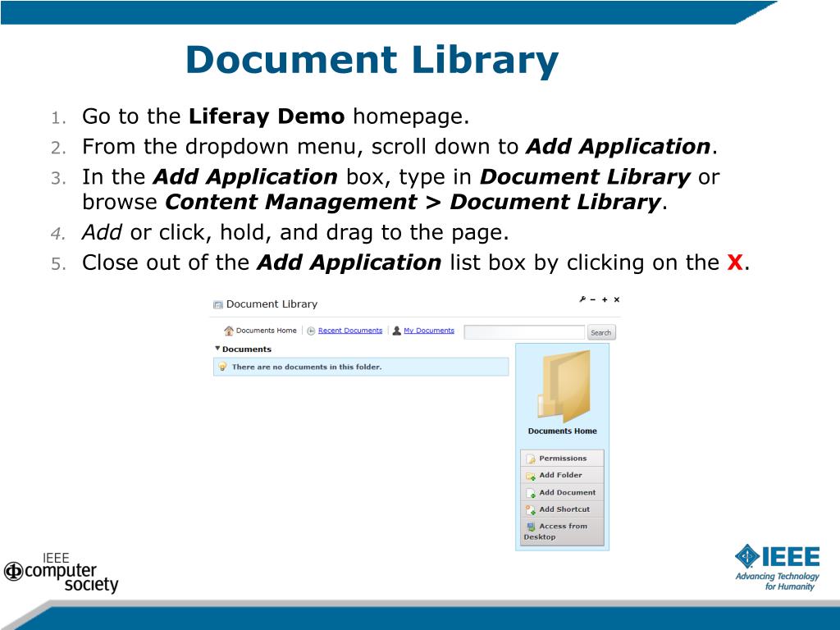Click 'Liferay Demo' in step 1
This screenshot has height=630, width=840.
tap(267, 116)
